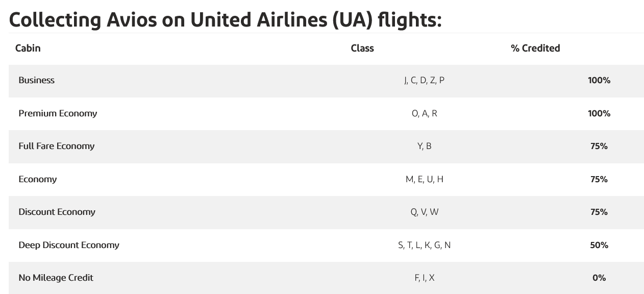Click fare classes 'Y, B'
The height and width of the screenshot is (294, 644).
click(x=424, y=146)
